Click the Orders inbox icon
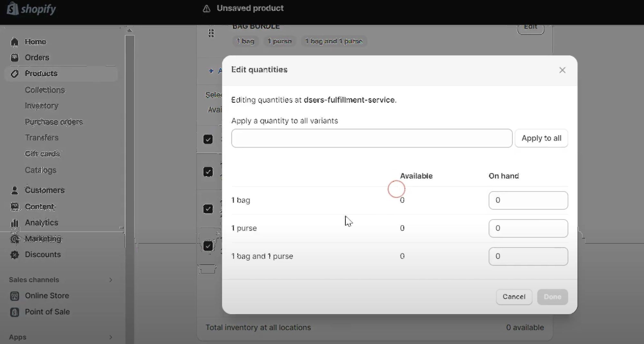 coord(14,58)
